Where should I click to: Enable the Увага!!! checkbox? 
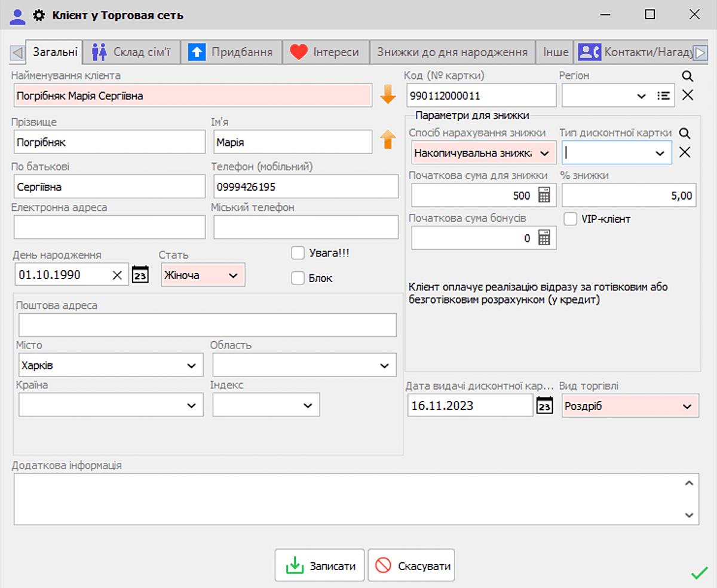298,252
